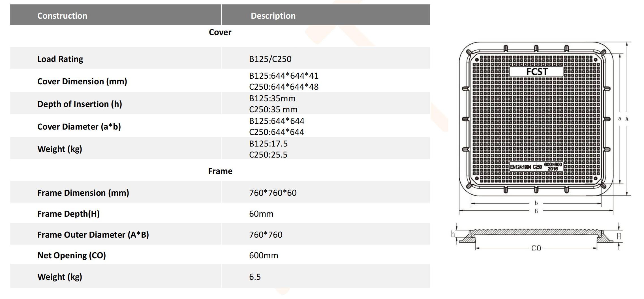Click the "Description" column header
The width and height of the screenshot is (644, 299).
(273, 16)
